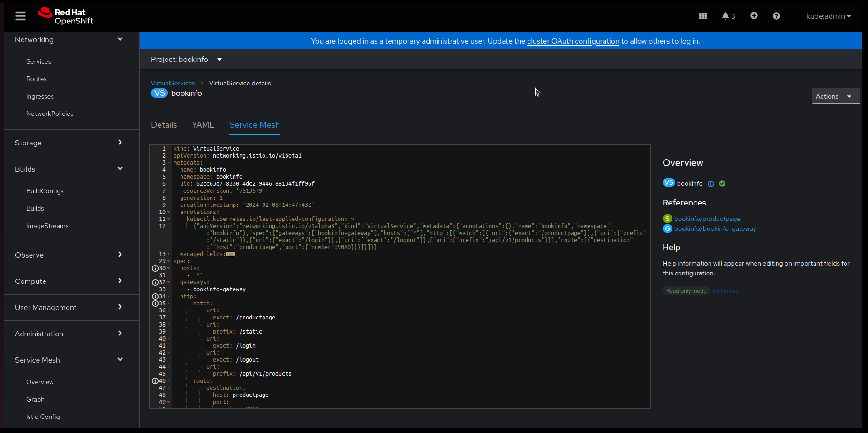868x433 pixels.
Task: Click the info marker on line 30
Action: coord(155,268)
